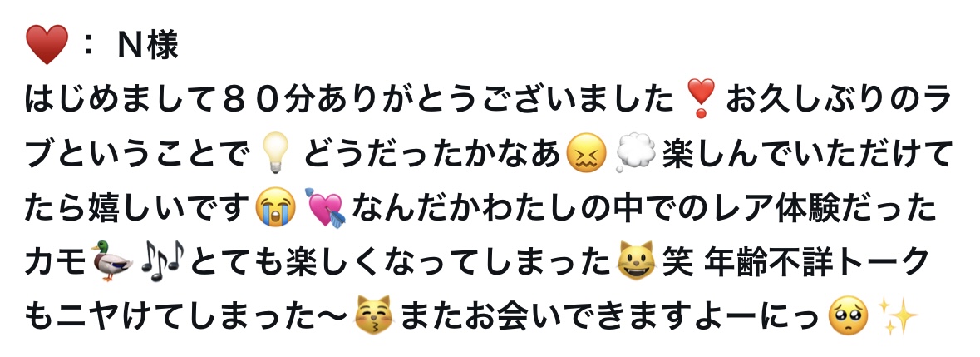Click the kissing cat face emoji
This screenshot has width=980, height=357.
tap(373, 315)
